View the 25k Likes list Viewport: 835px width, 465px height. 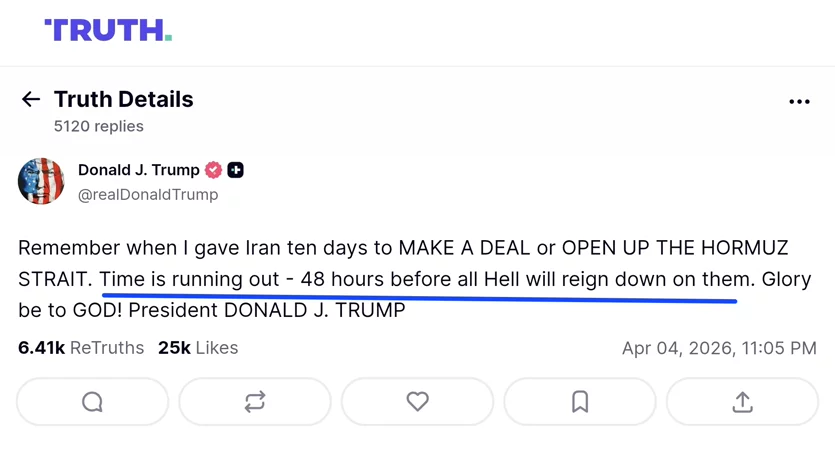tap(198, 348)
